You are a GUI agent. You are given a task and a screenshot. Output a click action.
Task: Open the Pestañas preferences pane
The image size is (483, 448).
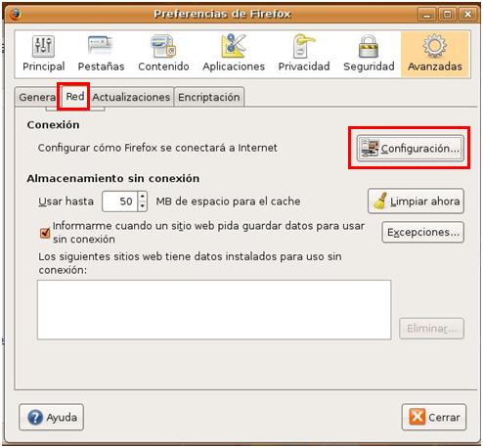(x=101, y=54)
